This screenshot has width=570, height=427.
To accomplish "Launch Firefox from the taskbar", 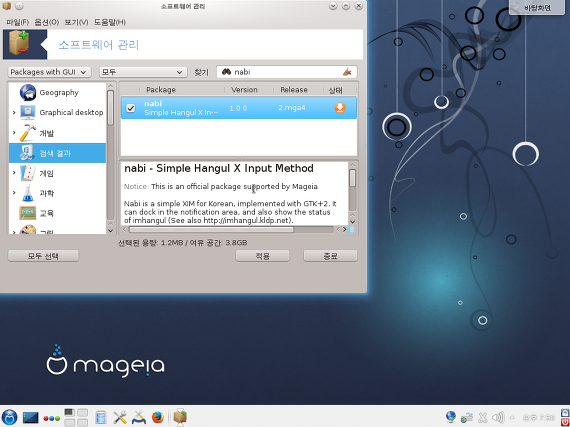I will [x=158, y=417].
